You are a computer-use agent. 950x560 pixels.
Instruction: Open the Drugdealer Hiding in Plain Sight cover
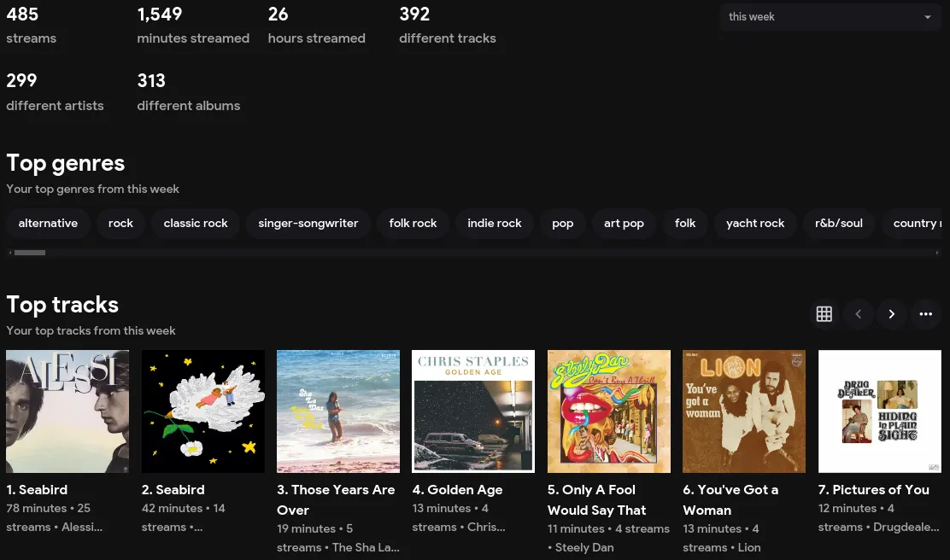coord(880,411)
